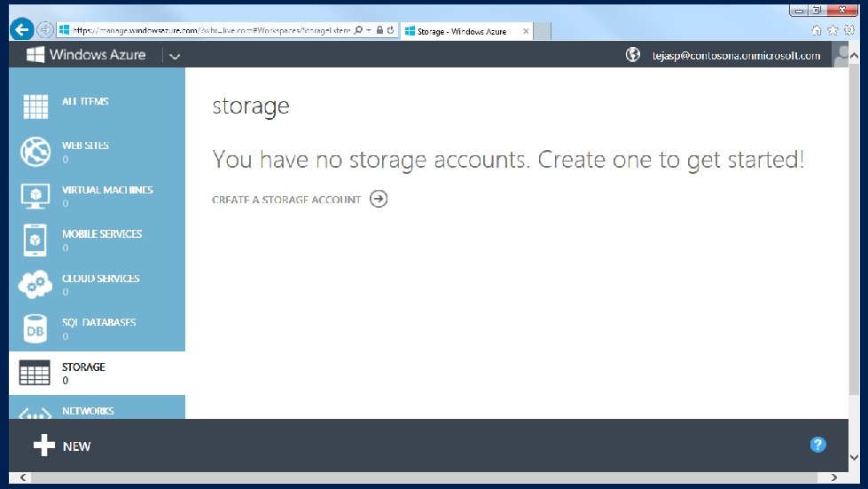Click the Storage table icon

pos(35,373)
